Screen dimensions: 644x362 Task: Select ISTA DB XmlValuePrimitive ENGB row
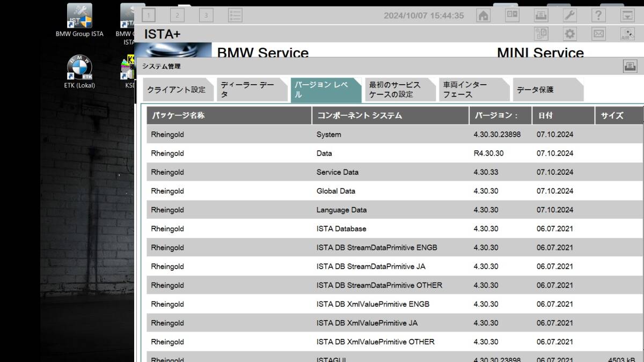(395, 304)
